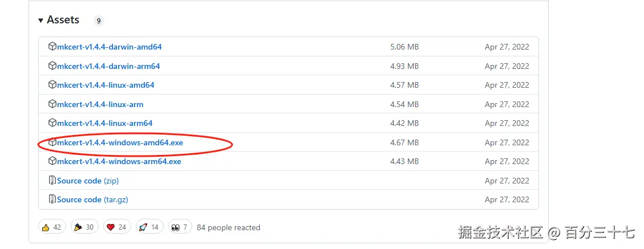Image resolution: width=644 pixels, height=249 pixels.
Task: Click package icon beside mkcert-v1.4.4-windows-arm64.exe
Action: [52, 161]
